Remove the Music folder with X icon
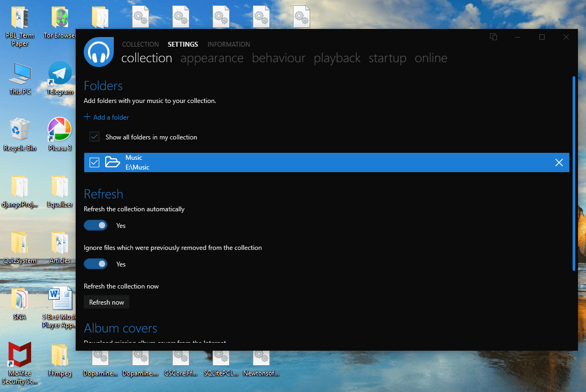This screenshot has width=586, height=392. coord(559,162)
